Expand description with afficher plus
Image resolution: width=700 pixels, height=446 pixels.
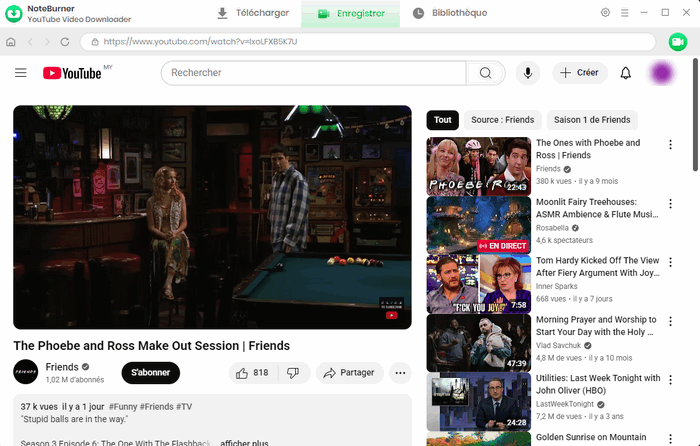tap(244, 442)
